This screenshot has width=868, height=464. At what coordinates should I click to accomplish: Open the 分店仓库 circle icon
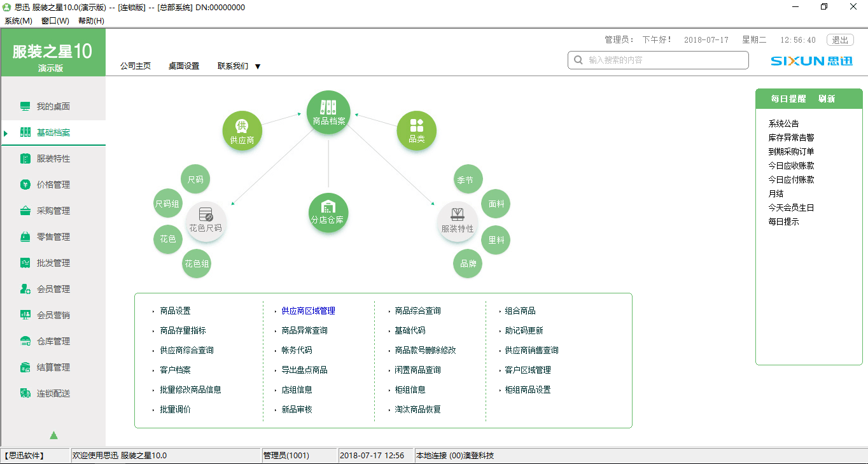328,213
